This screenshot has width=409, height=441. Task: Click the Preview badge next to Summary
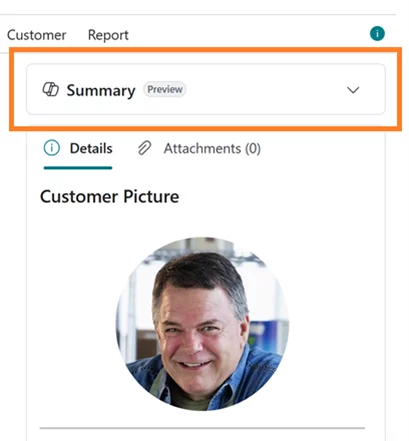tap(165, 89)
